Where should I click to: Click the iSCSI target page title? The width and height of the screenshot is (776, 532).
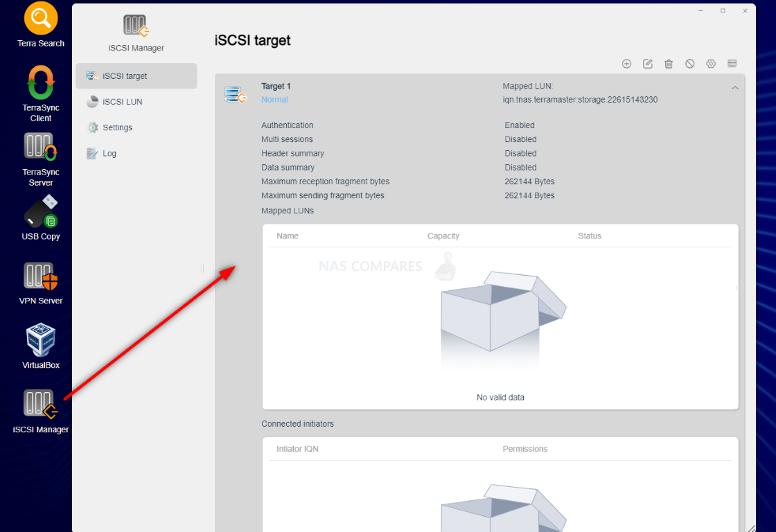pyautogui.click(x=252, y=41)
